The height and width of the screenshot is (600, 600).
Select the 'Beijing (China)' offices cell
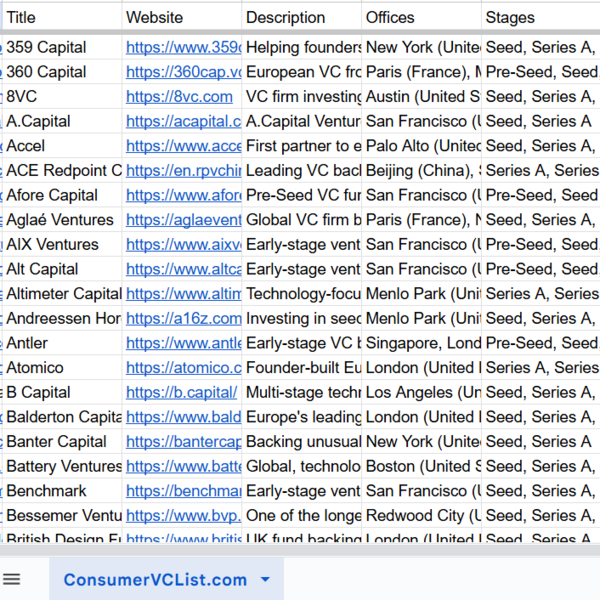pos(421,171)
